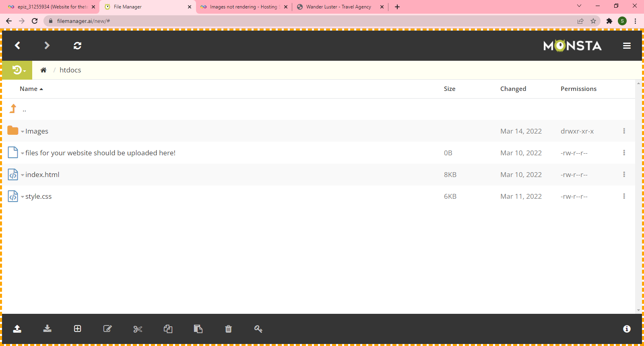Go to home directory via breadcrumb
Viewport: 644px width, 346px height.
(43, 70)
